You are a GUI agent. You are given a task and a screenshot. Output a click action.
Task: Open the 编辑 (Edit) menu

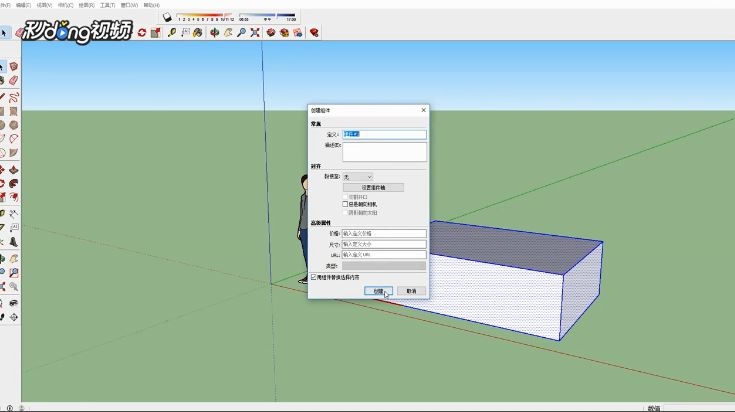(23, 5)
